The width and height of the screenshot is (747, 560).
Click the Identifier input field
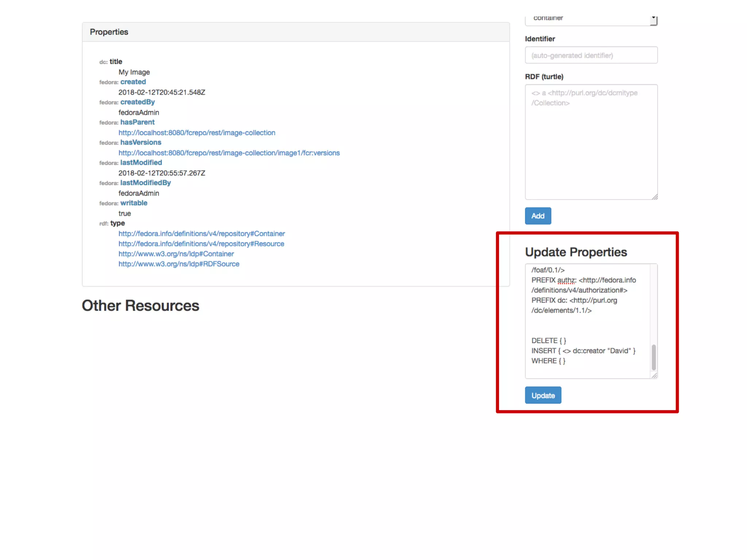coord(591,55)
